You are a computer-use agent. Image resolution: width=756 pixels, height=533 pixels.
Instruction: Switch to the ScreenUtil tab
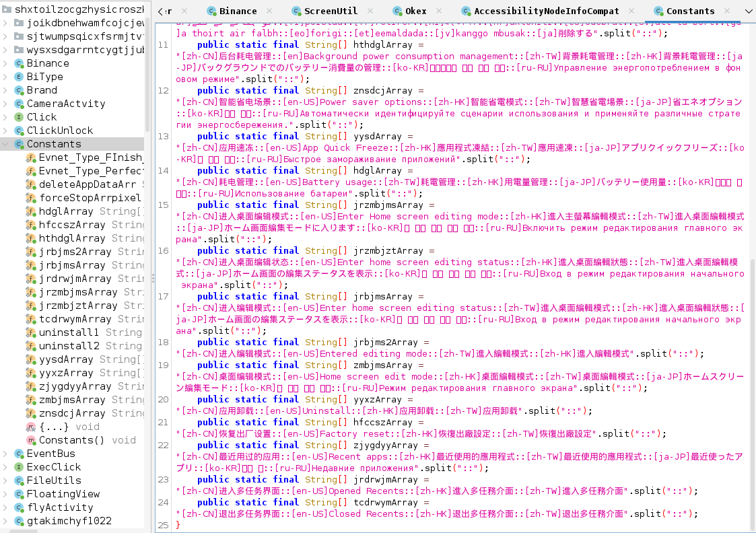pyautogui.click(x=331, y=11)
